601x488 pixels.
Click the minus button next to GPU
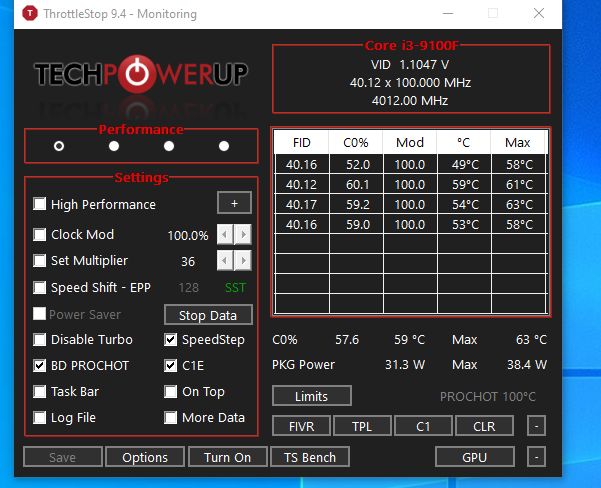(x=537, y=457)
